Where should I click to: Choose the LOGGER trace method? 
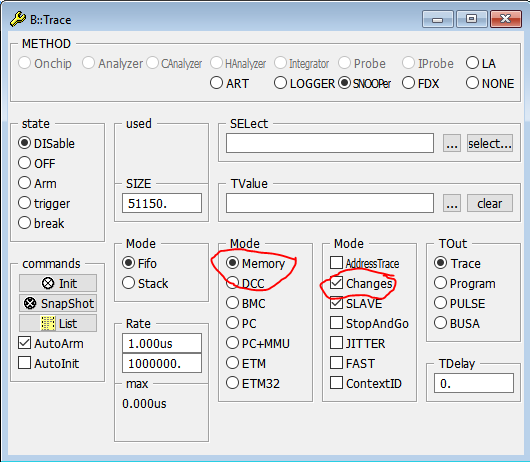point(280,83)
